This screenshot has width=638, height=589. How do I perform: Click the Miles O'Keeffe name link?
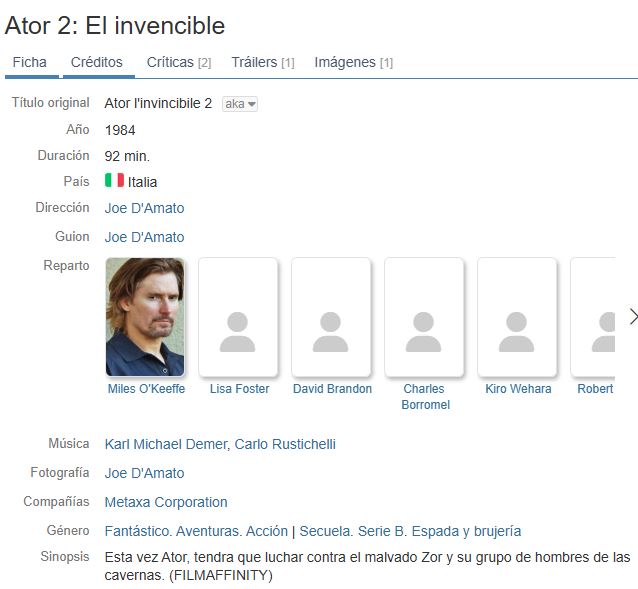tap(146, 388)
